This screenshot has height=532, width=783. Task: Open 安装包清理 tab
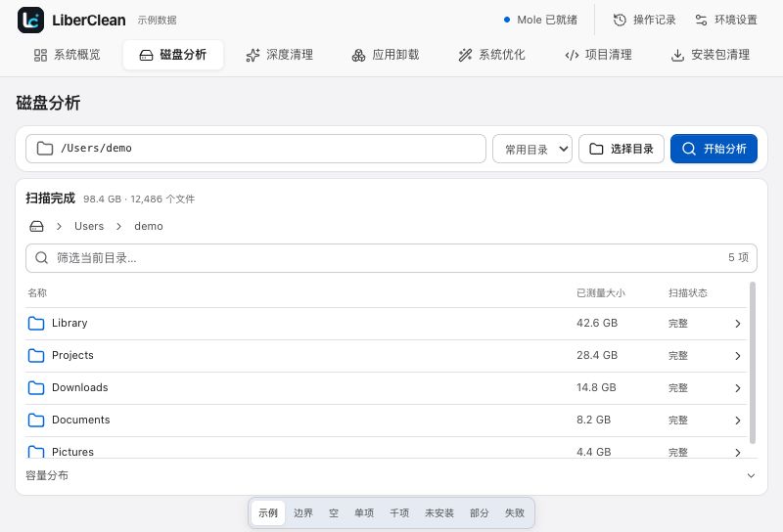tap(711, 55)
